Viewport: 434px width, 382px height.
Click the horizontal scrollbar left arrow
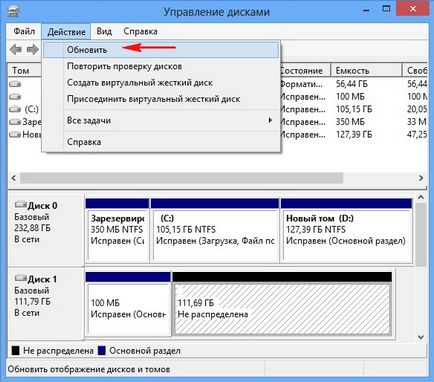pyautogui.click(x=14, y=178)
